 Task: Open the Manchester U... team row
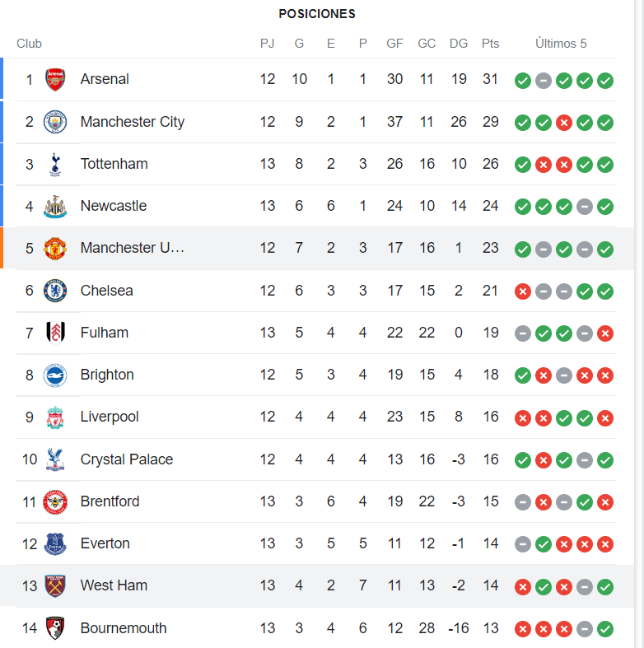(x=317, y=249)
